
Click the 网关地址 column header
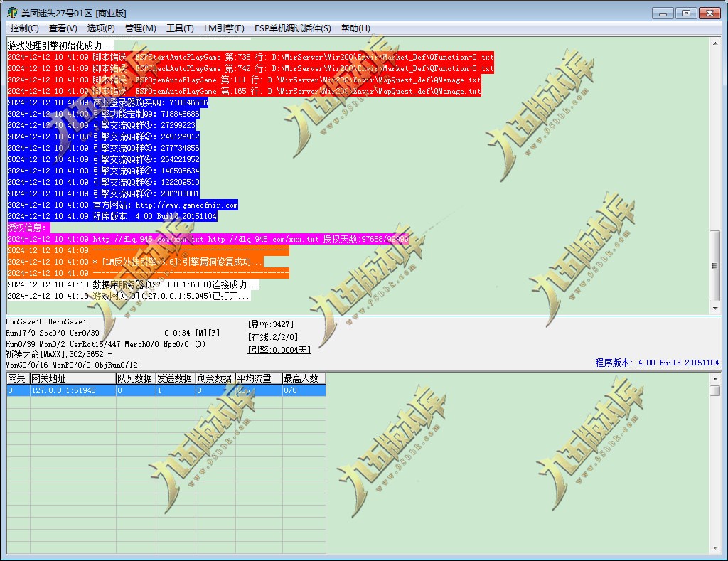coord(73,378)
